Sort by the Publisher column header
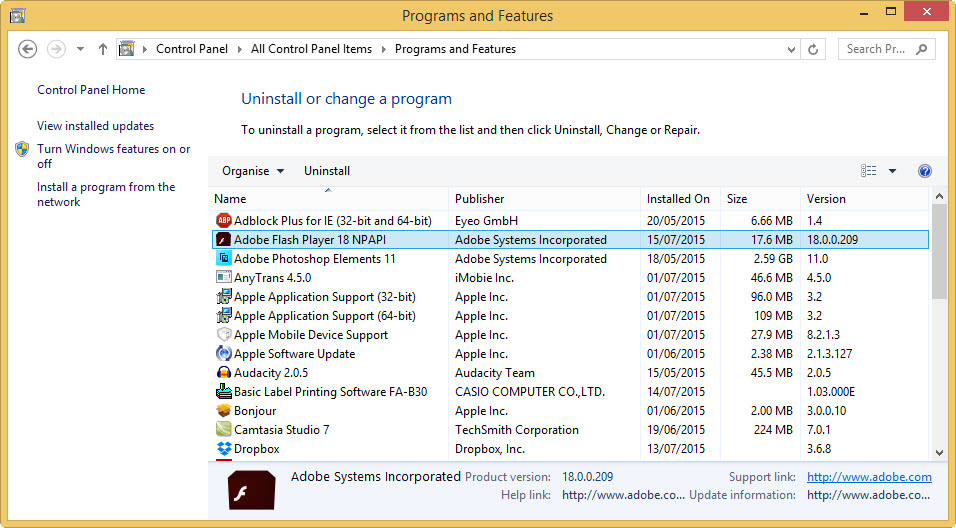The height and width of the screenshot is (528, 956). point(544,199)
